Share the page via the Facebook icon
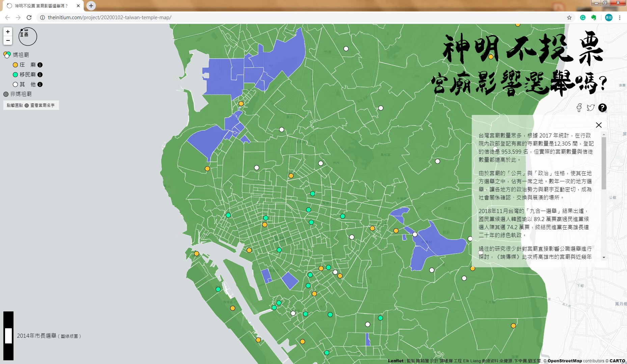The width and height of the screenshot is (627, 364). coord(579,108)
